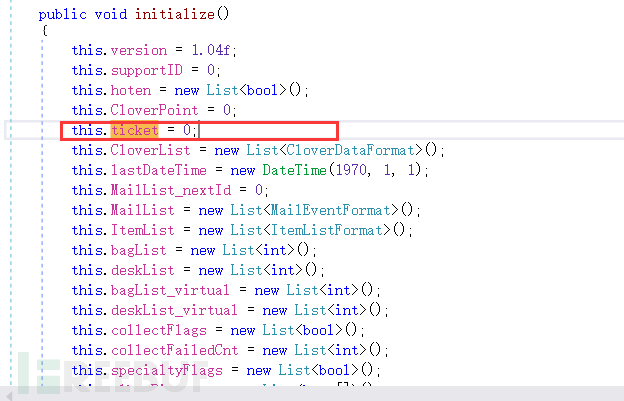
Task: Click the value '1.04f'
Action: click(x=211, y=50)
